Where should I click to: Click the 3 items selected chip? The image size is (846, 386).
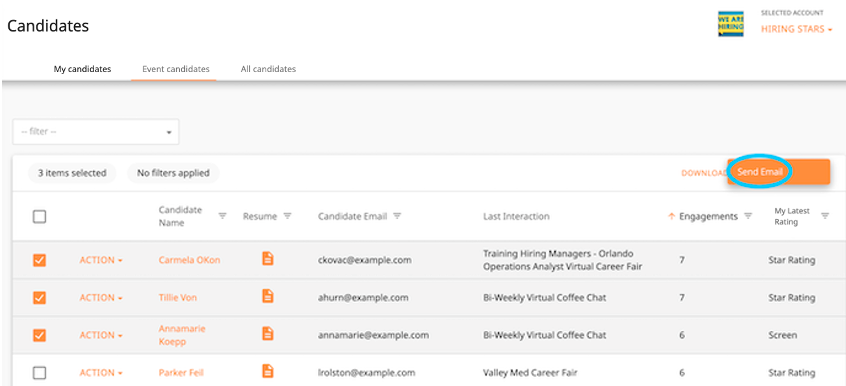tap(72, 173)
